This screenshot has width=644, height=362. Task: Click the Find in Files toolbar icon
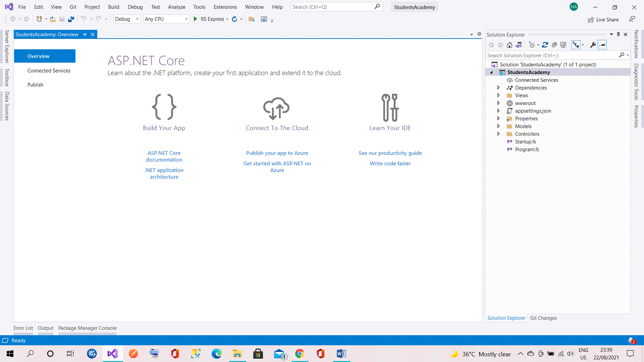click(252, 19)
